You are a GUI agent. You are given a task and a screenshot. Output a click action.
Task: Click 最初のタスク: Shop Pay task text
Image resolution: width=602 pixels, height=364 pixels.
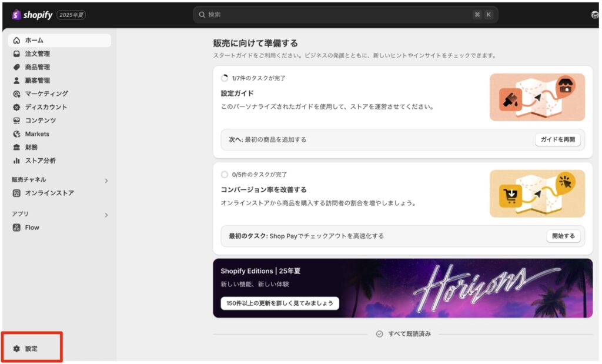tap(306, 236)
